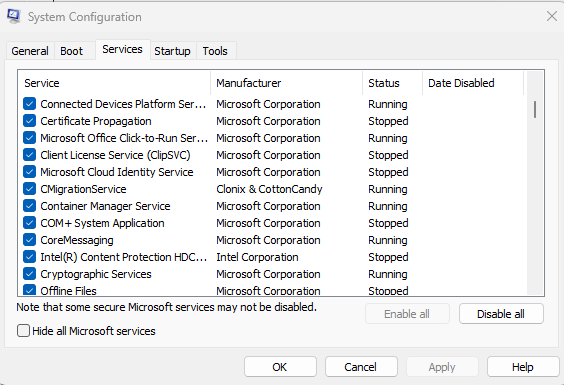Uncheck COM+ System Application checkbox
This screenshot has width=564, height=385.
coord(29,223)
